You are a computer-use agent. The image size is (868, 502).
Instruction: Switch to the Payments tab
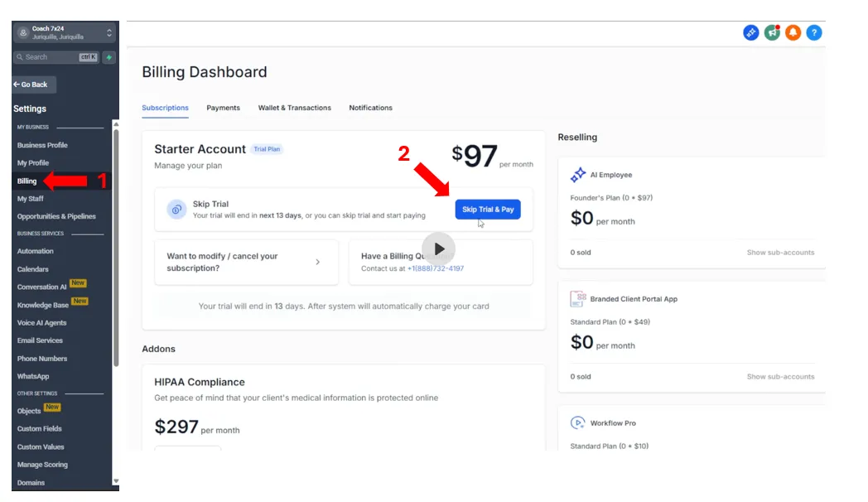[x=223, y=108]
